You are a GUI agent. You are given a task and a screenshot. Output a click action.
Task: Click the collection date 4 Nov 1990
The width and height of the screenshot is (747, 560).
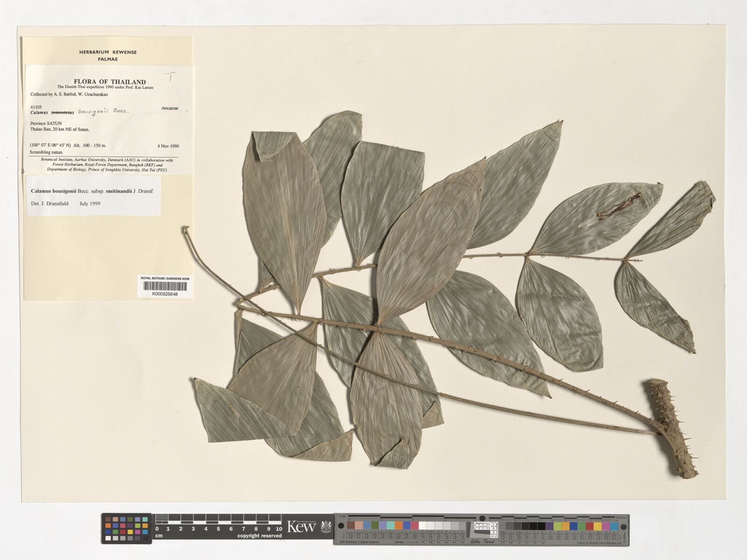coord(168,146)
